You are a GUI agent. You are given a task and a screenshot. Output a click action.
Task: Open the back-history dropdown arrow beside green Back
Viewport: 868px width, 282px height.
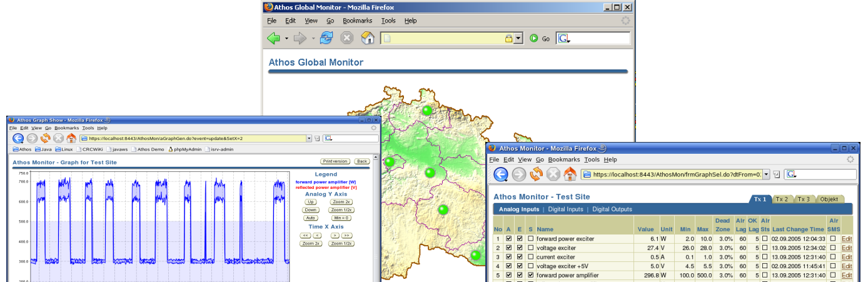[286, 38]
